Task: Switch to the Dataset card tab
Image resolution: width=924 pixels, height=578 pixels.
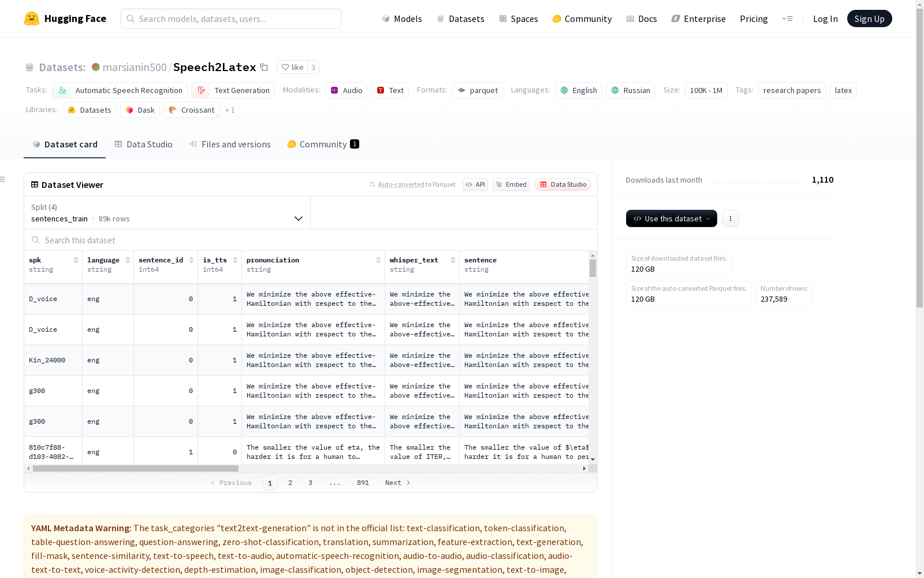Action: [x=65, y=144]
